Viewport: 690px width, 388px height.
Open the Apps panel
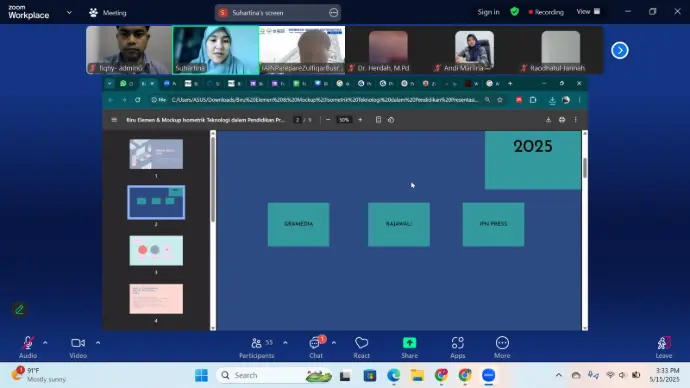pos(457,347)
